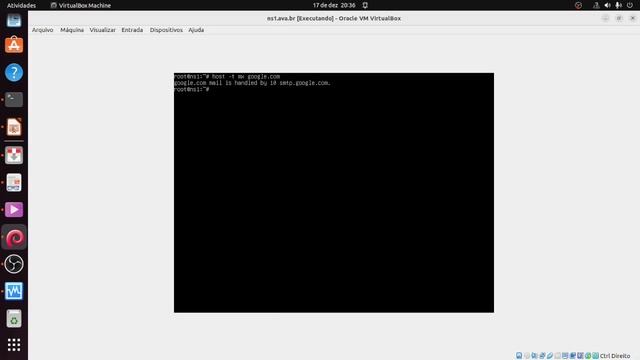Open the VirtualBox Machine app menu
Screen dimensions: 640x360
pyautogui.click(x=81, y=5)
